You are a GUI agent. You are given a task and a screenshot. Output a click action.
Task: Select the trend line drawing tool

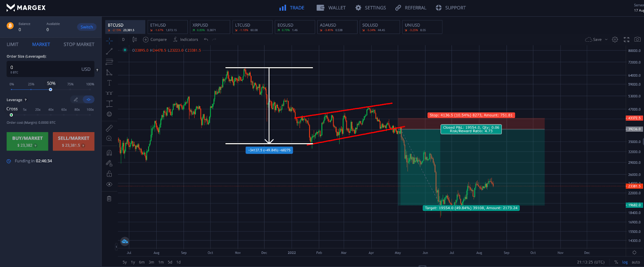click(x=109, y=51)
